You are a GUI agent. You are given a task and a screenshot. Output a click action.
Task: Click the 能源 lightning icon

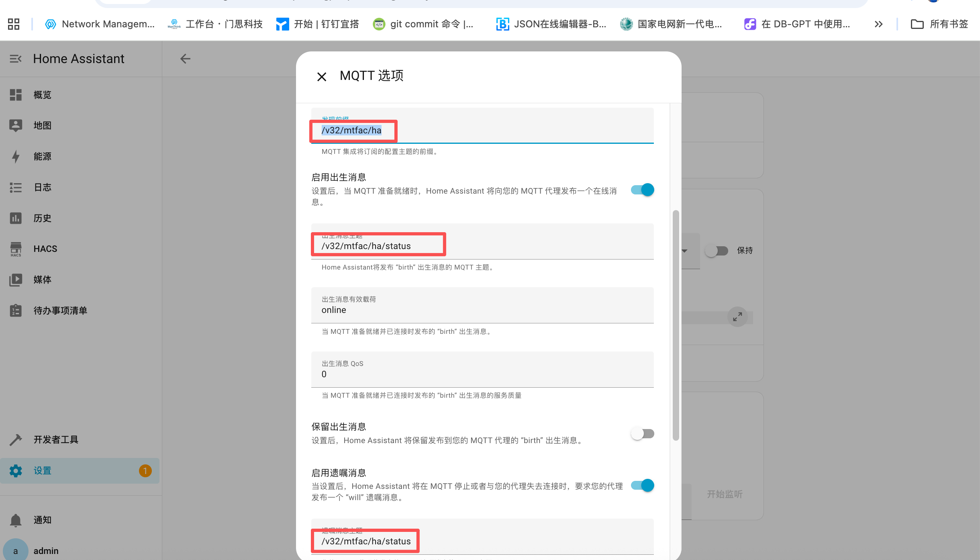click(16, 156)
